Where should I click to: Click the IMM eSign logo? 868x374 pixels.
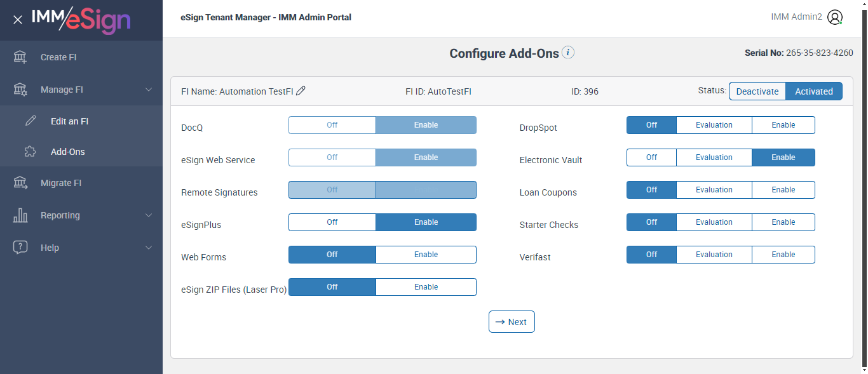tap(81, 20)
